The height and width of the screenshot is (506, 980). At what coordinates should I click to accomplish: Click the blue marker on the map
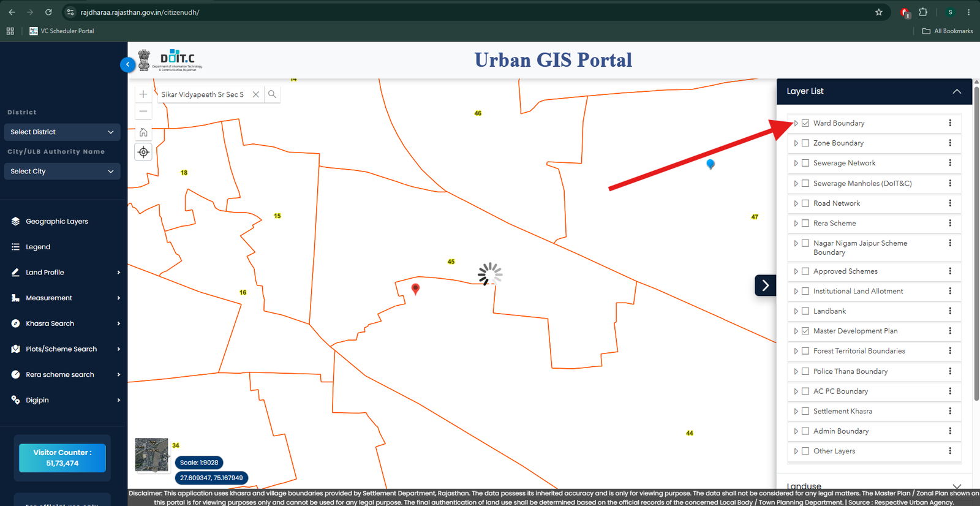click(x=710, y=164)
